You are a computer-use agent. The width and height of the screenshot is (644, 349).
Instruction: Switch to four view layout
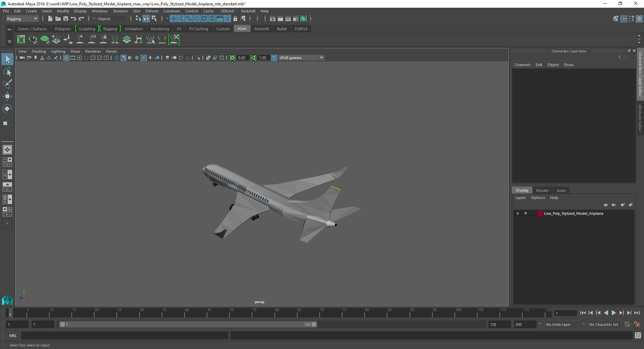[7, 162]
